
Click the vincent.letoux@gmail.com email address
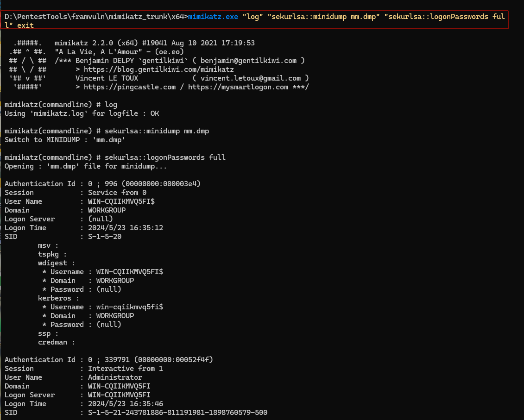click(250, 78)
